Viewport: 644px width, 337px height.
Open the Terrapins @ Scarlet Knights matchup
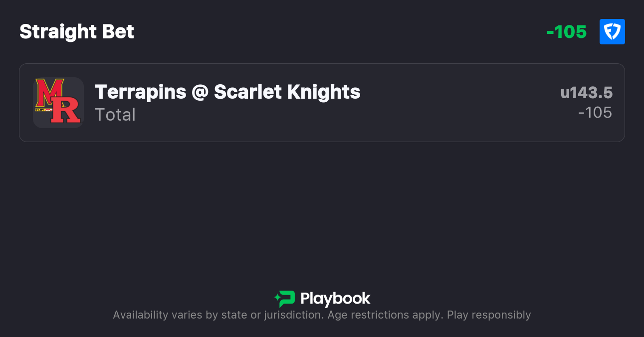click(x=227, y=92)
